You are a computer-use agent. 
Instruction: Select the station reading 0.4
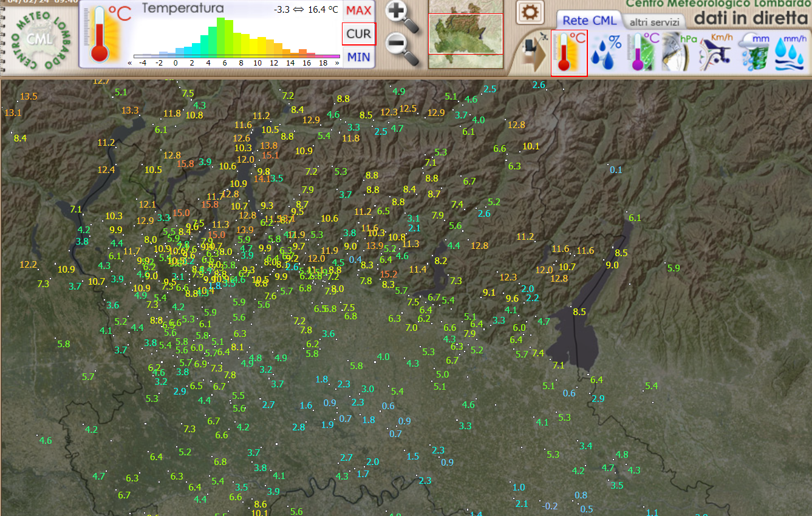point(356,259)
